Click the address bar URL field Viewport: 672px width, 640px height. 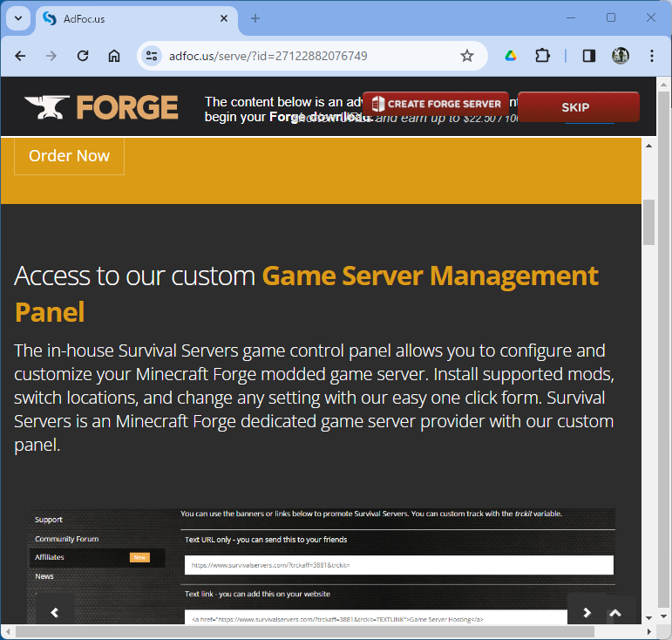[x=305, y=56]
